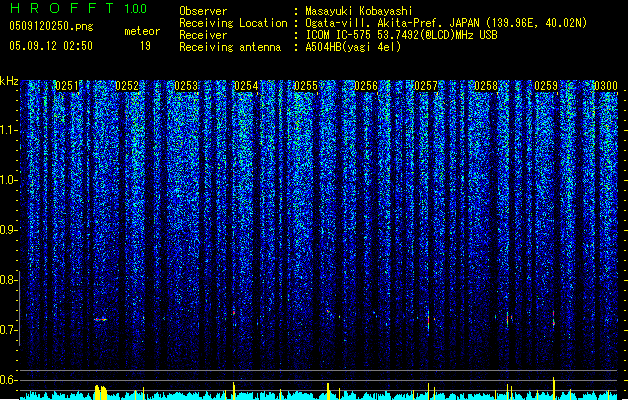Image resolution: width=629 pixels, height=400 pixels.
Task: Click the kHz axis unit label
Action: (9, 81)
